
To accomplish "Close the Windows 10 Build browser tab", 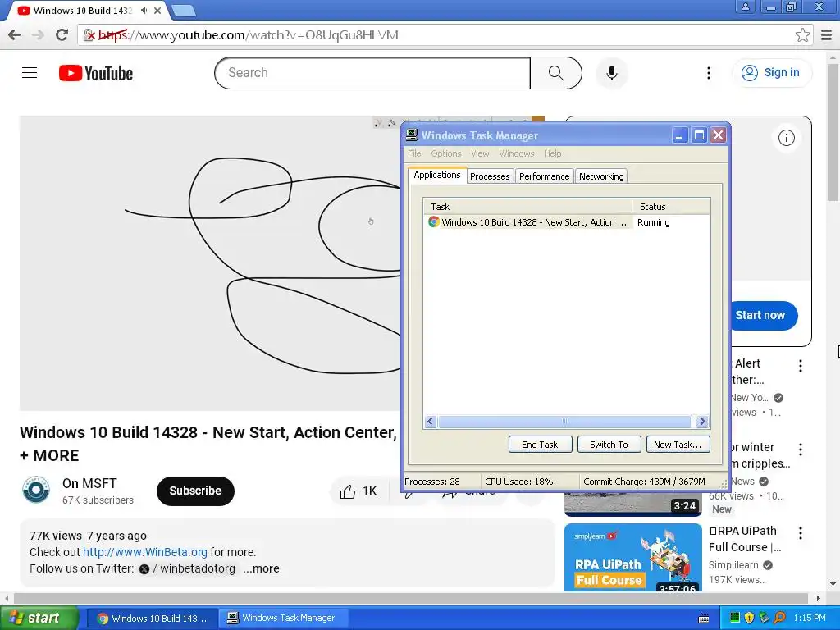I will pyautogui.click(x=157, y=10).
